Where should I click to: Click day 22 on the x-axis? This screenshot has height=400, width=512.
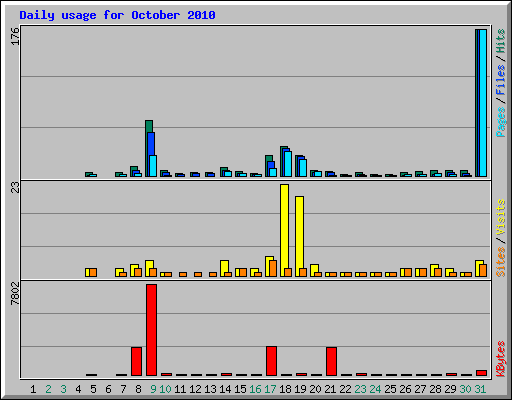click(x=345, y=389)
